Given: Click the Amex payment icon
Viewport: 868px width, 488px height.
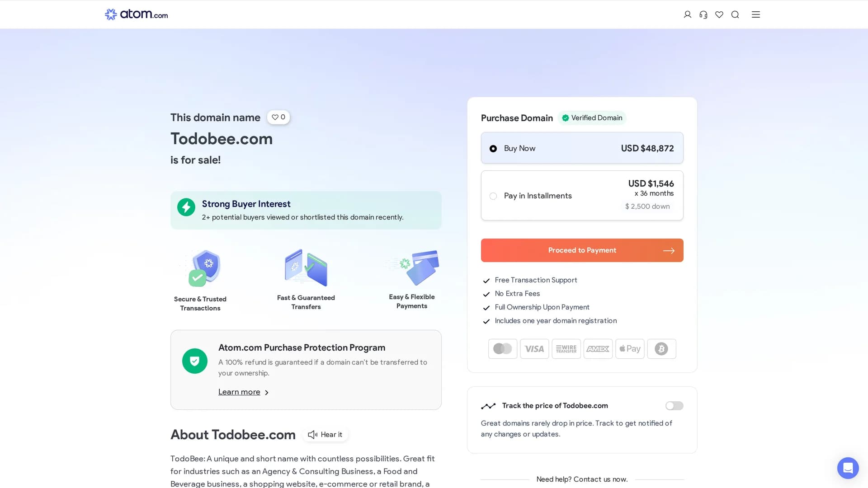Looking at the screenshot, I should 598,349.
